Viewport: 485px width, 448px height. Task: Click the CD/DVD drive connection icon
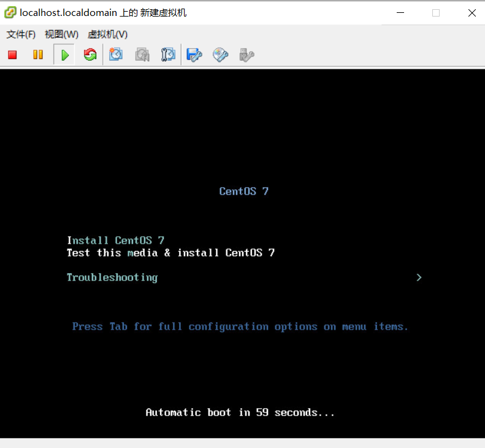coord(221,55)
